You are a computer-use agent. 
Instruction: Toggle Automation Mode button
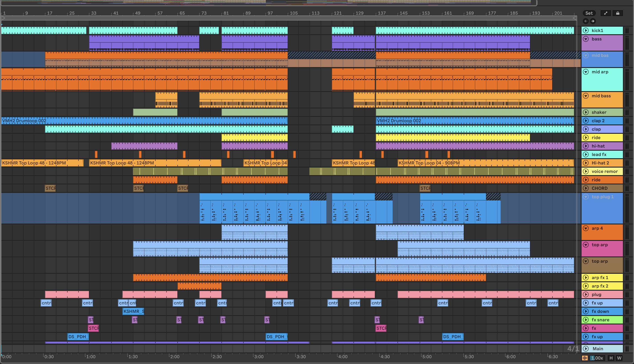coord(606,13)
